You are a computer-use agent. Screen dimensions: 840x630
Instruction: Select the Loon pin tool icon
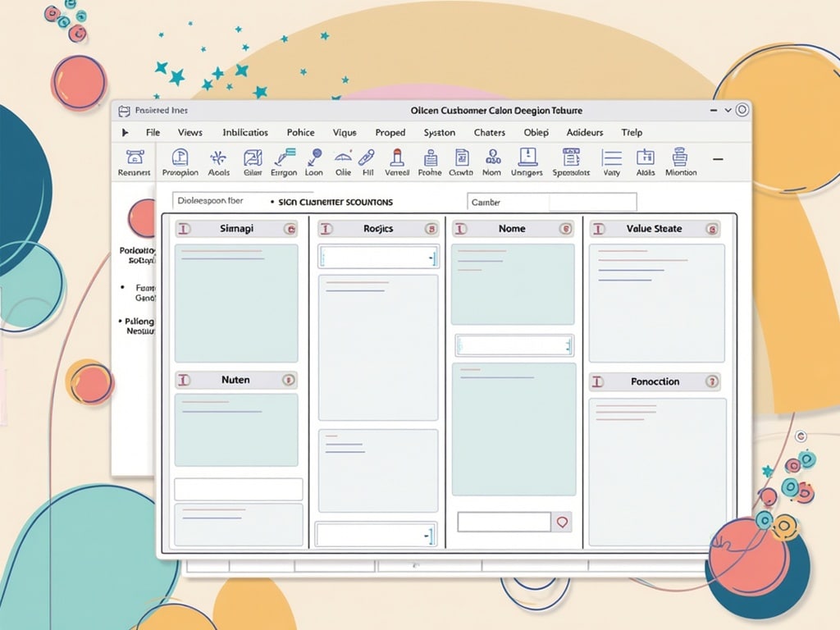point(313,157)
